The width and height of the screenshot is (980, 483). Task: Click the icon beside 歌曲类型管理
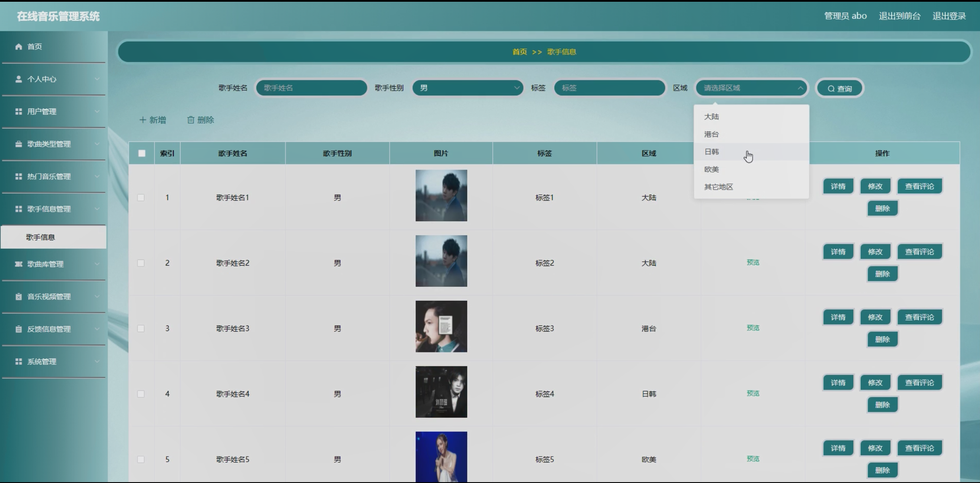pos(19,144)
